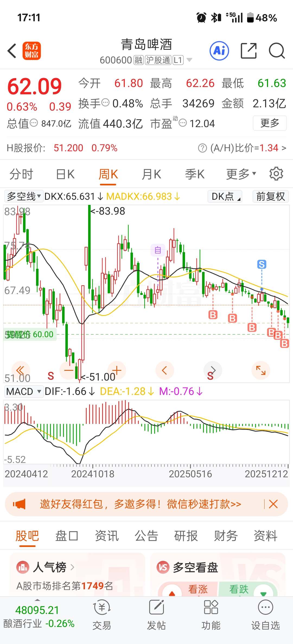This screenshot has width=293, height=644.
Task: Tap A股市场排名第1749名 text
Action: tap(65, 586)
